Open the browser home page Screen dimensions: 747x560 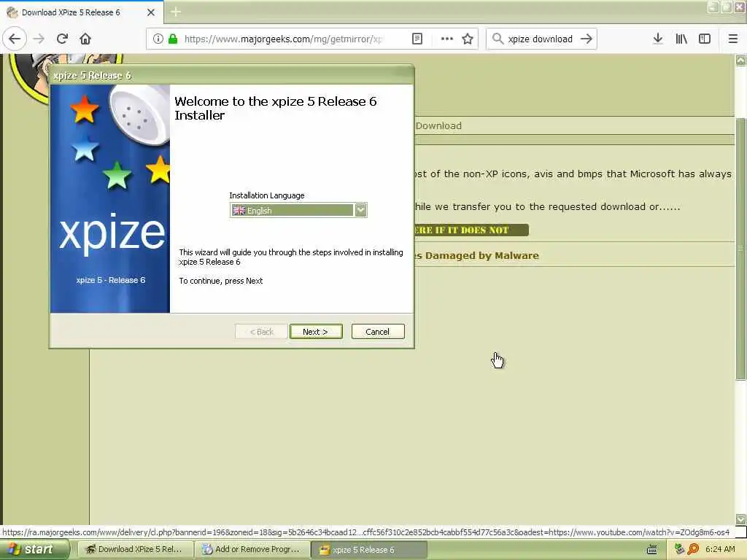85,39
